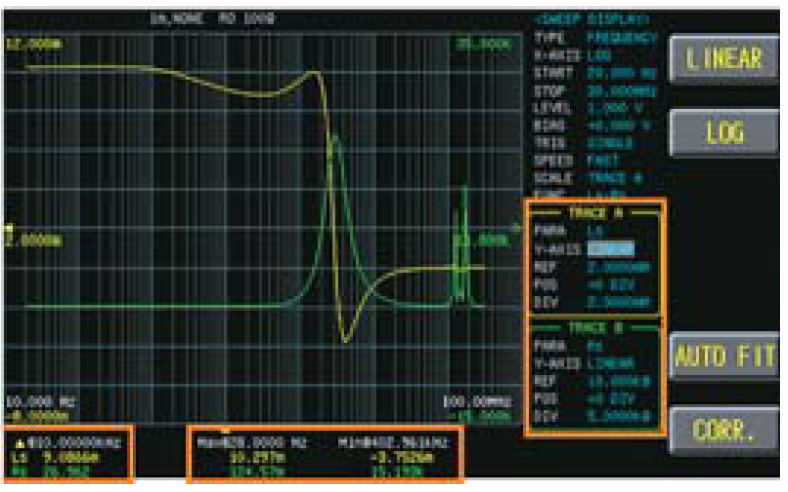
Task: Click the cursor marker triangle icon
Action: (20, 444)
